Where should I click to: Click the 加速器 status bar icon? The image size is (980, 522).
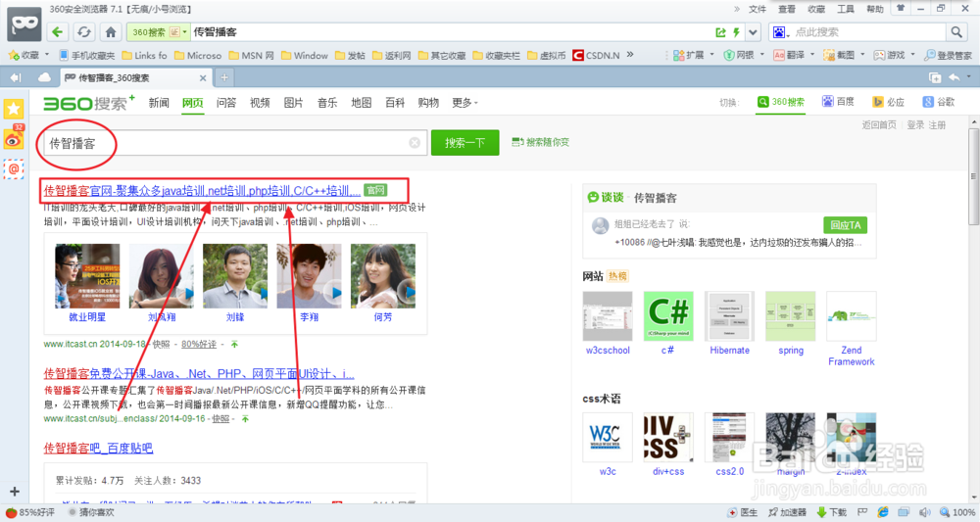(x=788, y=512)
